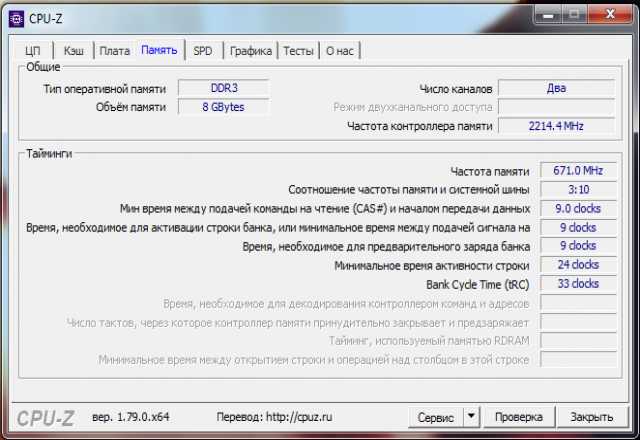Click the DDR3 memory type field
This screenshot has height=440, width=640.
tap(224, 88)
